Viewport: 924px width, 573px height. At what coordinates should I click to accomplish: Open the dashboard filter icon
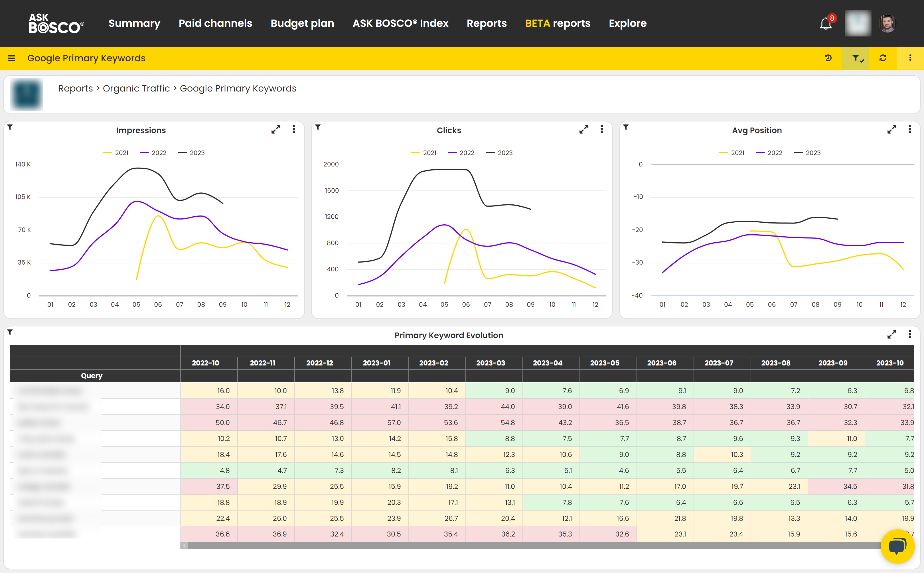(x=856, y=58)
